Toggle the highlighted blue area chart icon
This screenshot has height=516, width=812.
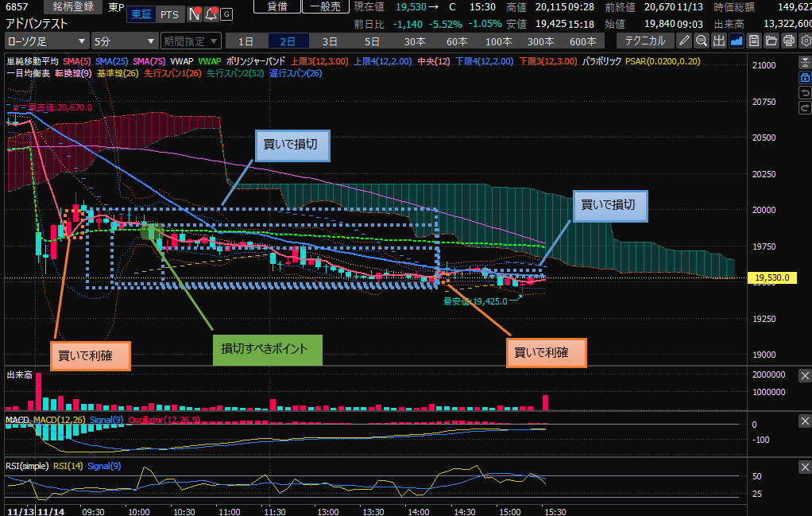click(737, 41)
